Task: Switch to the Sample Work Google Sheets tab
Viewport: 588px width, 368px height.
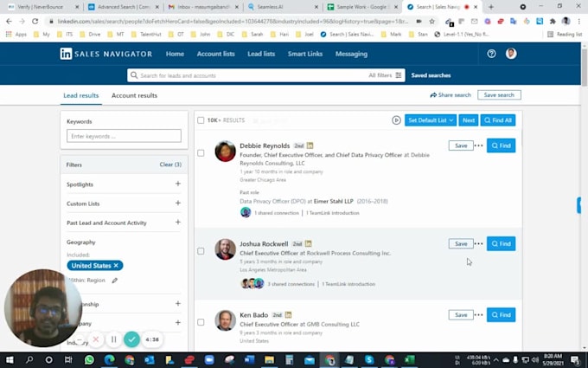Action: [x=361, y=7]
